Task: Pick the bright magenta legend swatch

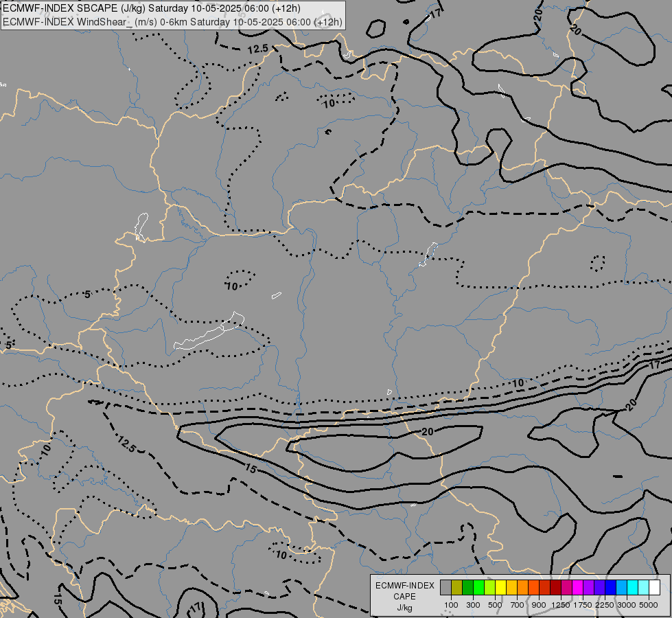Action: pos(578,587)
